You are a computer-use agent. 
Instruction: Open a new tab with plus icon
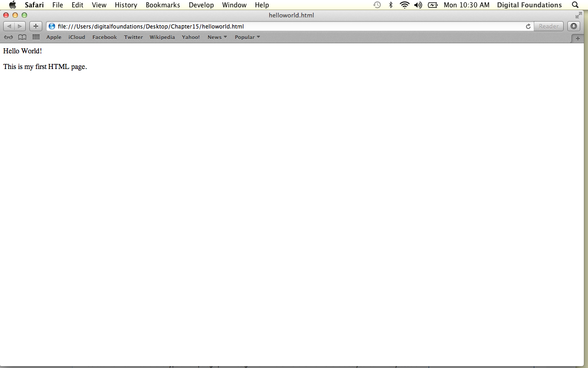(x=577, y=39)
